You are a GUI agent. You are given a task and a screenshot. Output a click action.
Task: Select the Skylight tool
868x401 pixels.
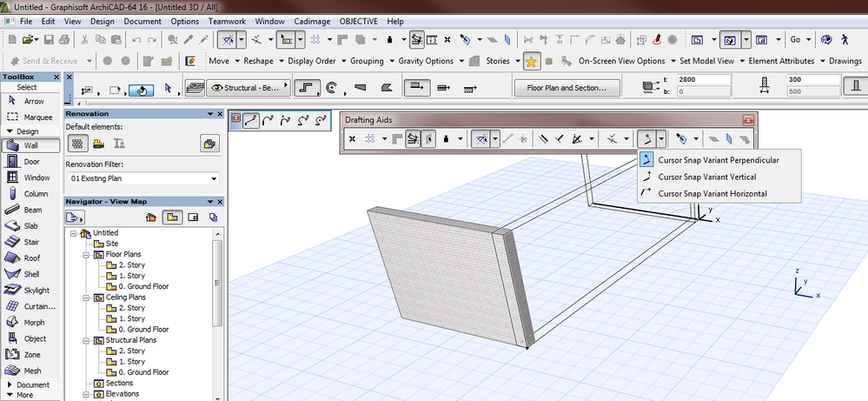click(x=31, y=291)
